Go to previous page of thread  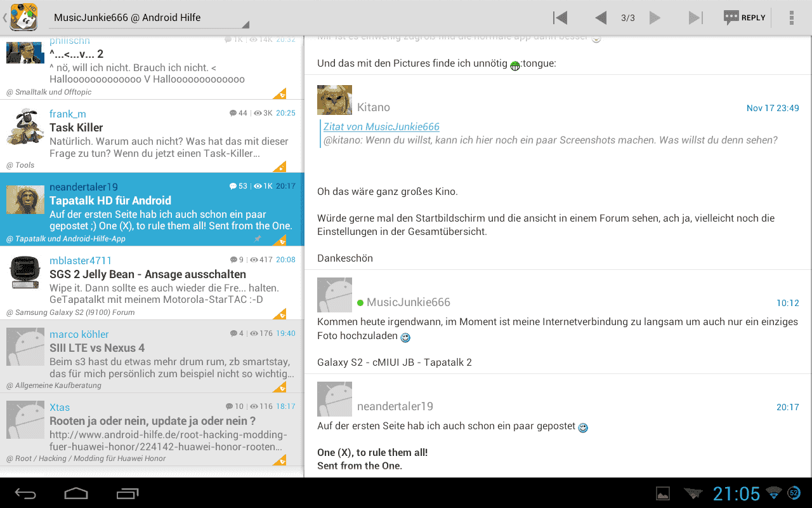coord(601,18)
